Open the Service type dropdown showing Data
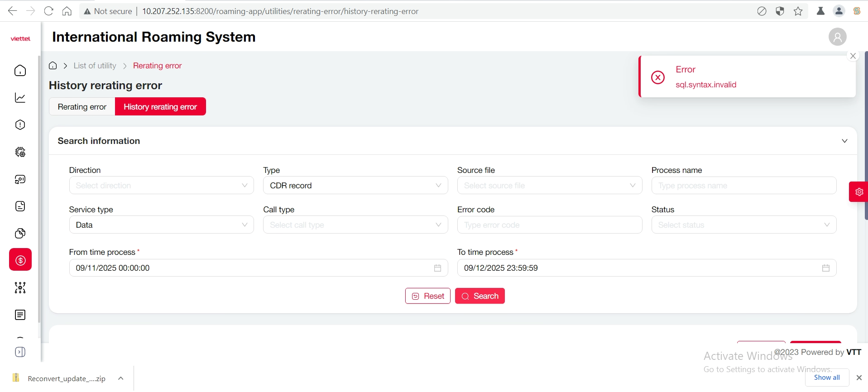Image resolution: width=868 pixels, height=392 pixels. [161, 225]
